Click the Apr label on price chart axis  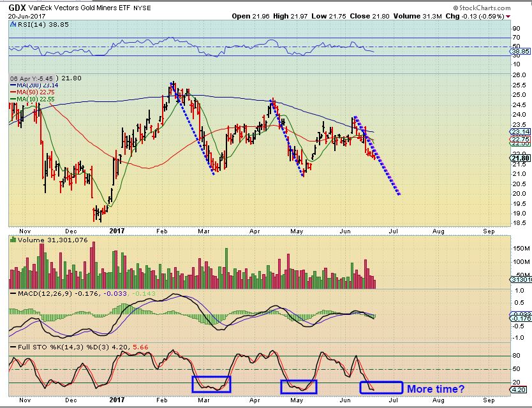[x=255, y=231]
